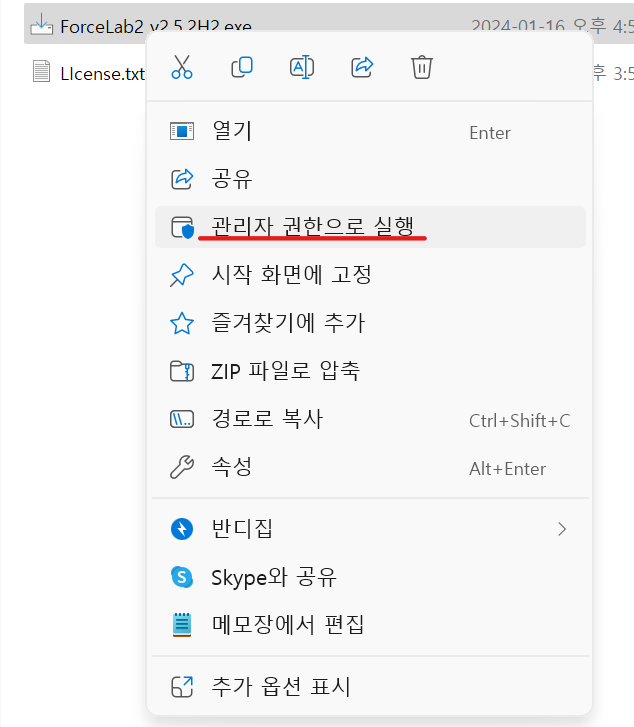
Task: Click the Enter shortcut label beside 열기
Action: coord(490,133)
